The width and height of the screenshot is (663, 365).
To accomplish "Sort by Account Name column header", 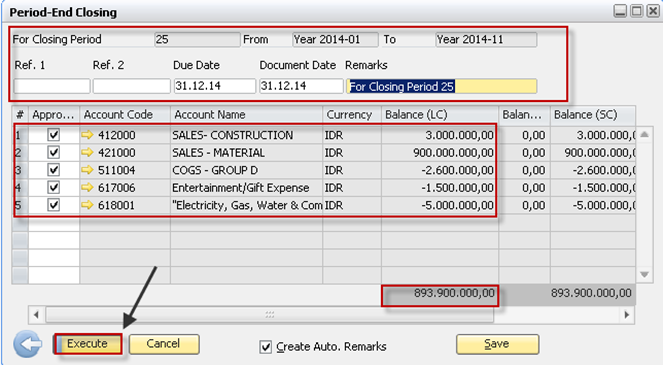I will 247,115.
